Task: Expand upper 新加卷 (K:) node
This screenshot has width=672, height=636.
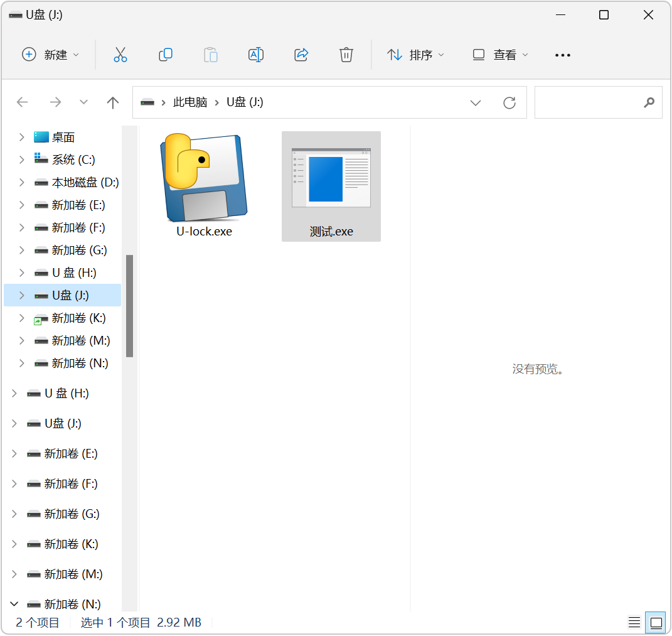Action: [x=21, y=318]
